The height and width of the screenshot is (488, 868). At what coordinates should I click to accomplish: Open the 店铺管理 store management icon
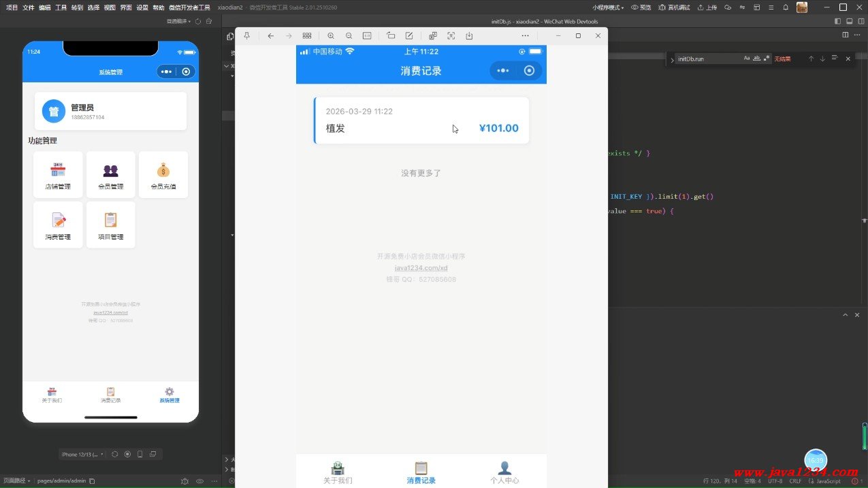pyautogui.click(x=58, y=174)
